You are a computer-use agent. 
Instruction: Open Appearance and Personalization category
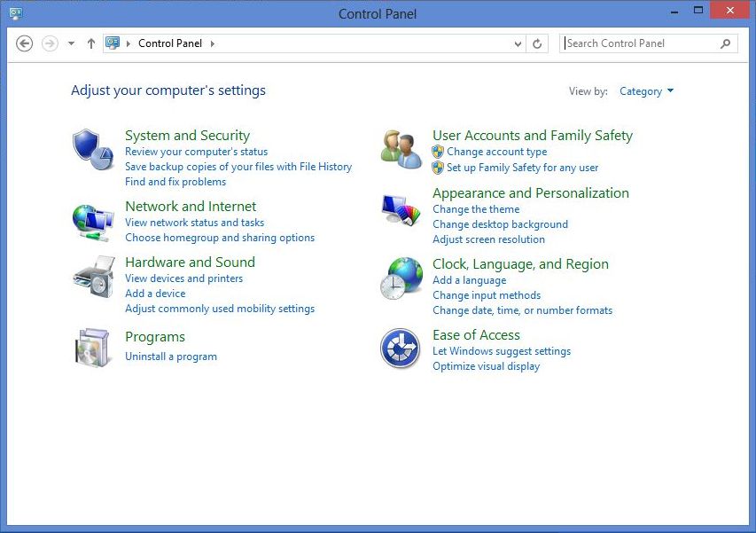531,193
